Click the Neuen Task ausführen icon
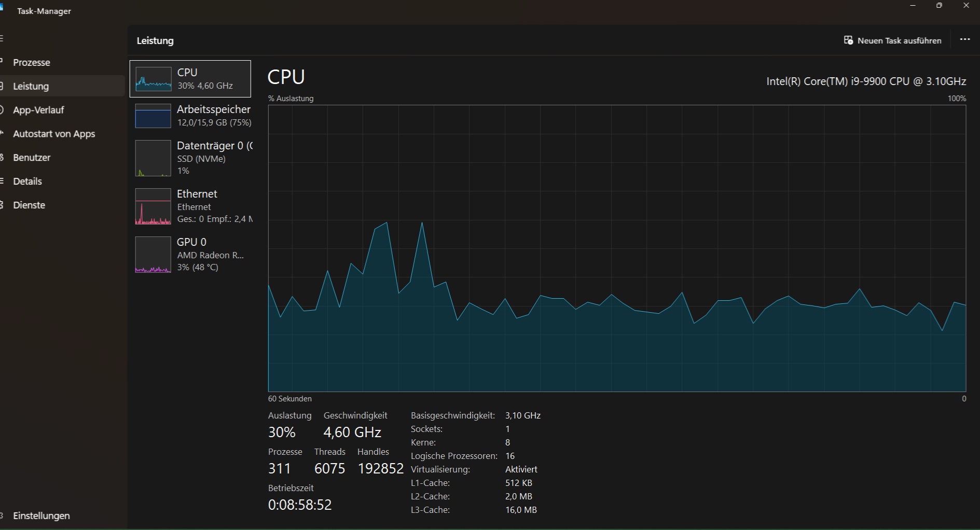 [x=848, y=40]
